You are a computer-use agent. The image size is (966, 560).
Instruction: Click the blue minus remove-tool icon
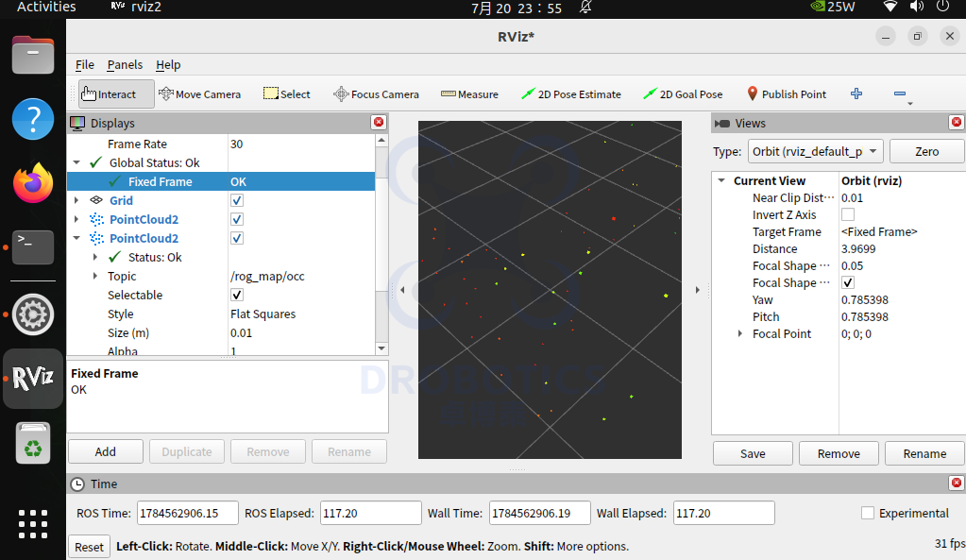point(900,93)
